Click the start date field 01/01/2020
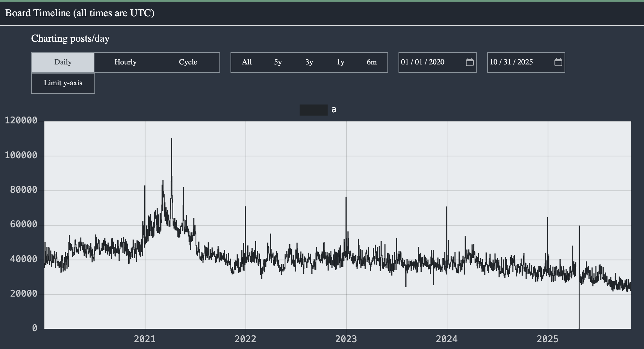The width and height of the screenshot is (644, 349). click(438, 62)
